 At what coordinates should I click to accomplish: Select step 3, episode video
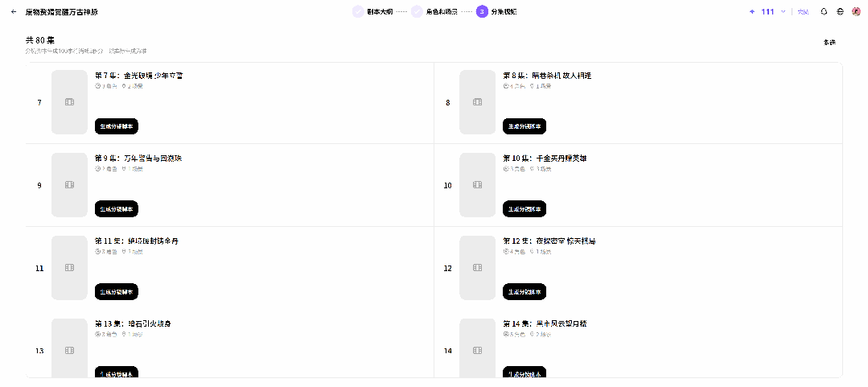pos(497,11)
